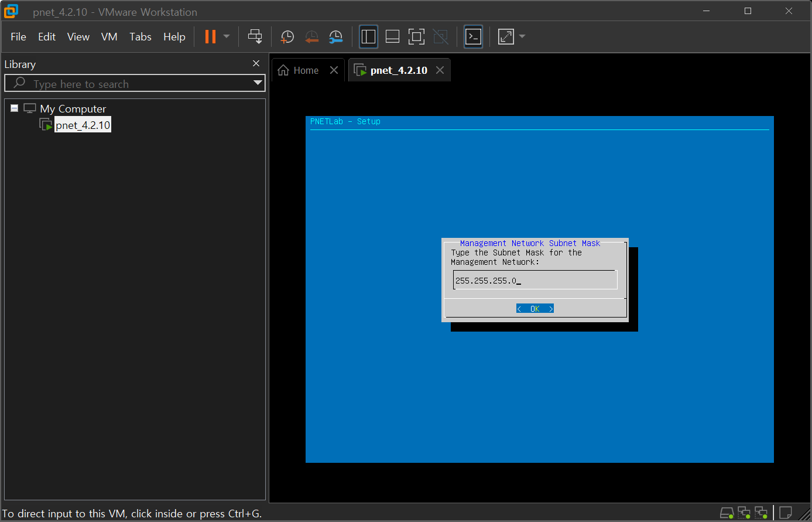Open the File menu
Image resolution: width=812 pixels, height=522 pixels.
point(18,36)
